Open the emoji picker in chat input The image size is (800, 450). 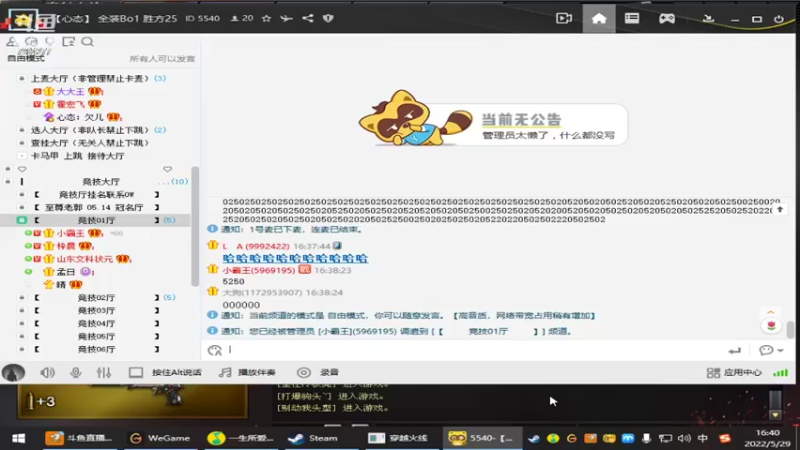pyautogui.click(x=215, y=350)
